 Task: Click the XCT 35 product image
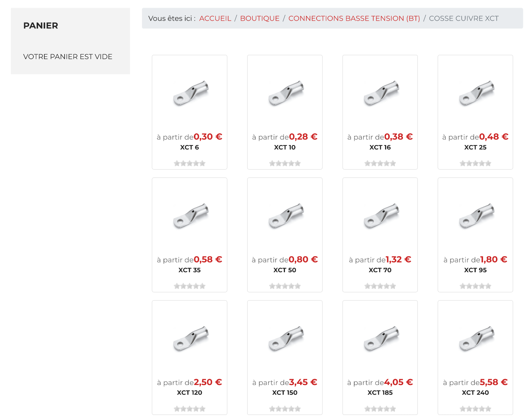[x=191, y=216]
